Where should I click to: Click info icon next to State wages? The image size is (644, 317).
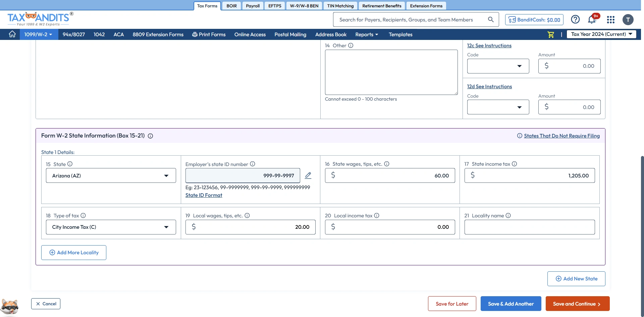[x=387, y=164]
